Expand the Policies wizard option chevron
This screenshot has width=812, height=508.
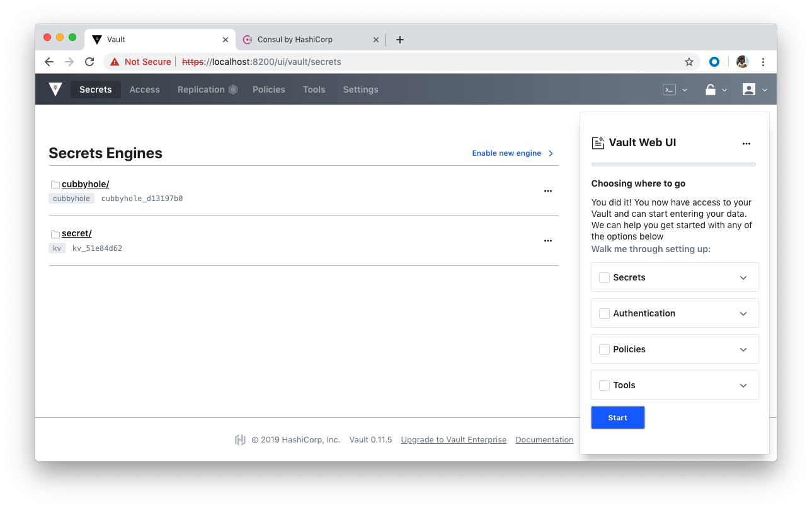click(x=743, y=350)
